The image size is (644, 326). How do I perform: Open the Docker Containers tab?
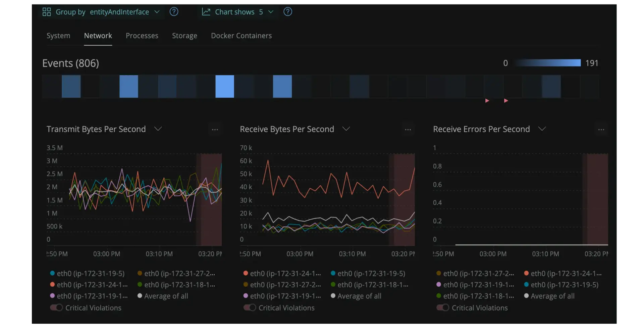click(241, 36)
